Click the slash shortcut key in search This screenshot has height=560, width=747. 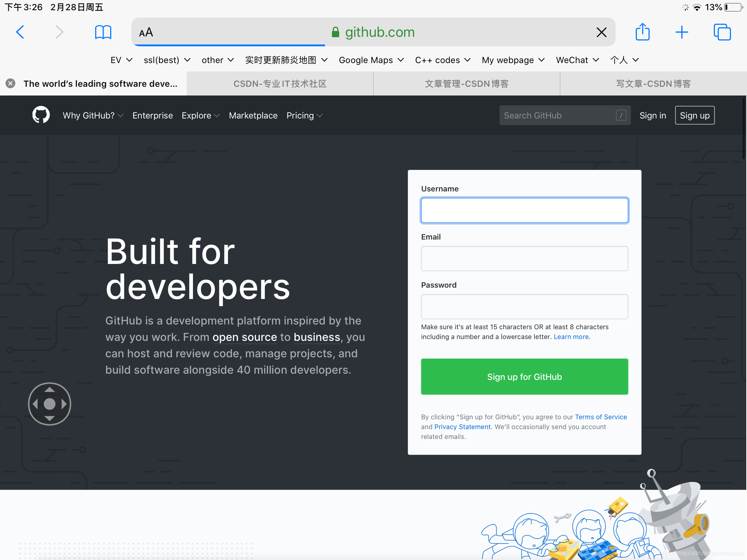[x=621, y=115]
